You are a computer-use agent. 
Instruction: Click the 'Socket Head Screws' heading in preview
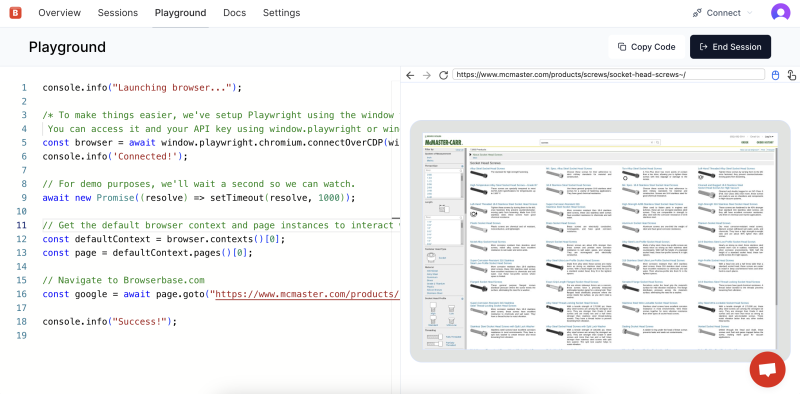tap(485, 163)
